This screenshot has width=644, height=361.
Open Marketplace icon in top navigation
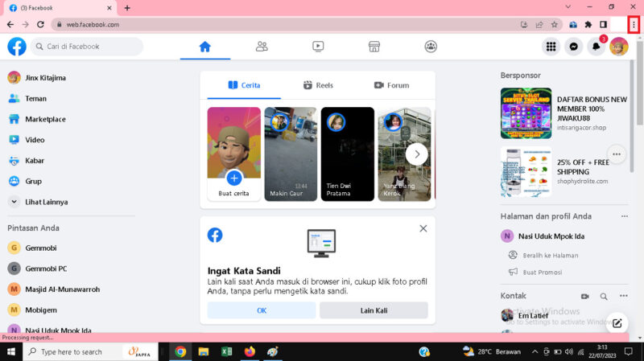374,47
